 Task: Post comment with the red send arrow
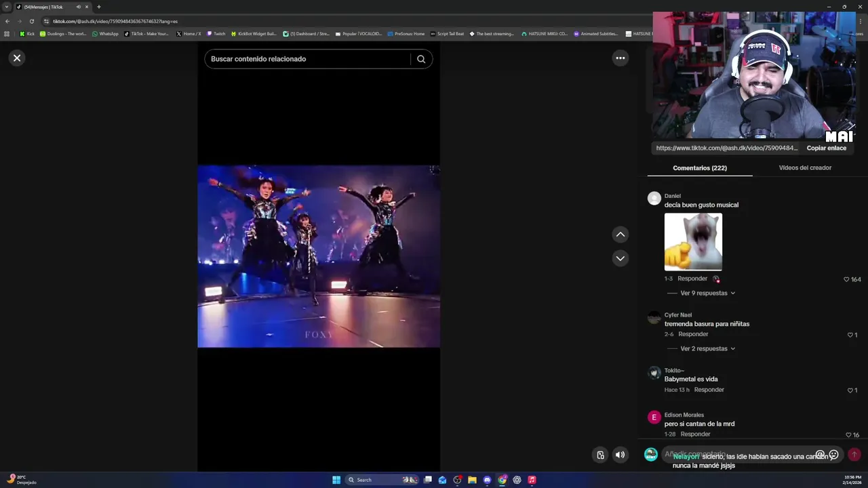(x=854, y=455)
